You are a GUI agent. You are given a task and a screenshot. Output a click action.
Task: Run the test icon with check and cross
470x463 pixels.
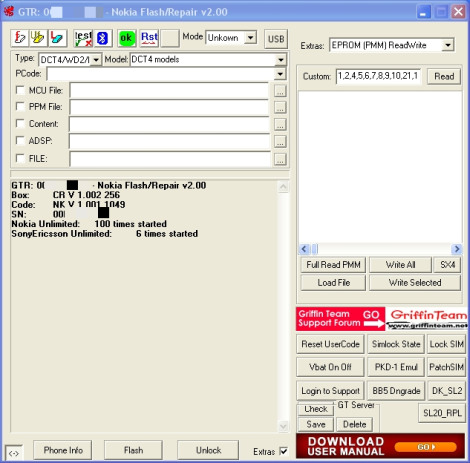83,38
